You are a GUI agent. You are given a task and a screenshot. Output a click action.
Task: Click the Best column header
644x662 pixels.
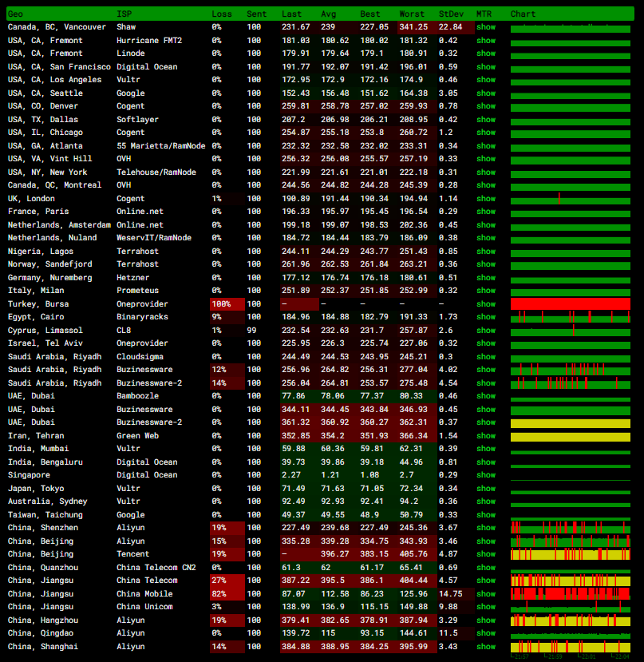coord(370,14)
